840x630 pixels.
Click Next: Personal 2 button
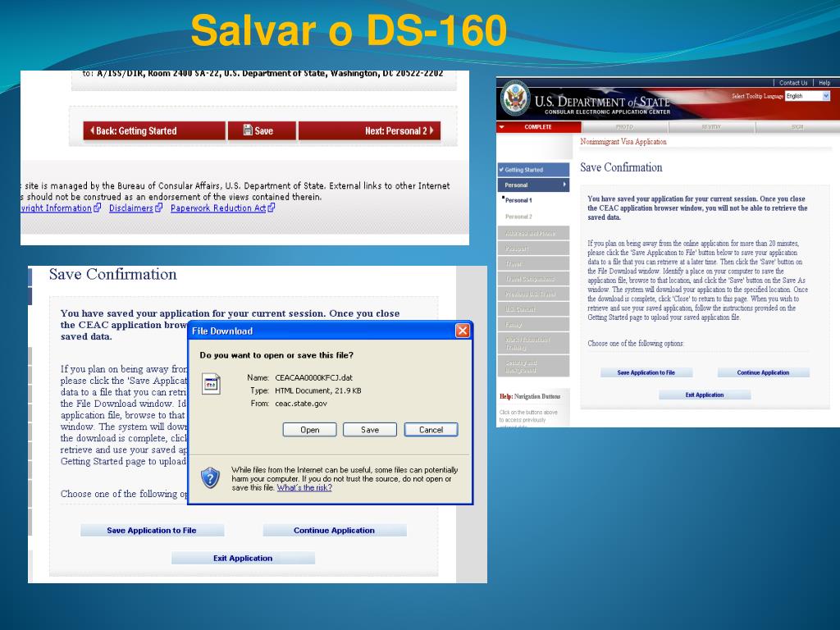tap(370, 130)
